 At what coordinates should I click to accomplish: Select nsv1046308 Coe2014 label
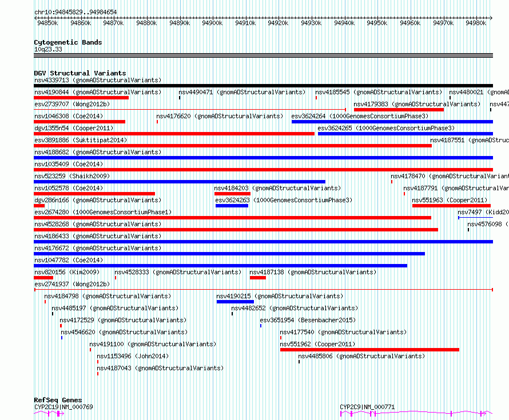click(x=69, y=116)
